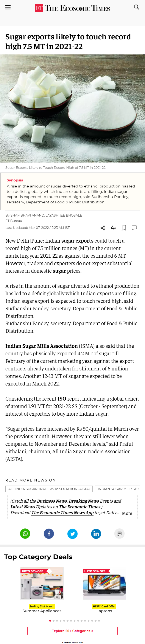
Task: Click Explore 20+ Categories button
Action: click(x=72, y=630)
